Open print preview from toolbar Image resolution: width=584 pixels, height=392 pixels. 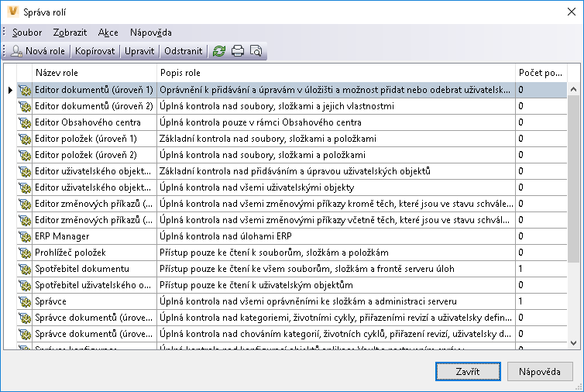(255, 51)
